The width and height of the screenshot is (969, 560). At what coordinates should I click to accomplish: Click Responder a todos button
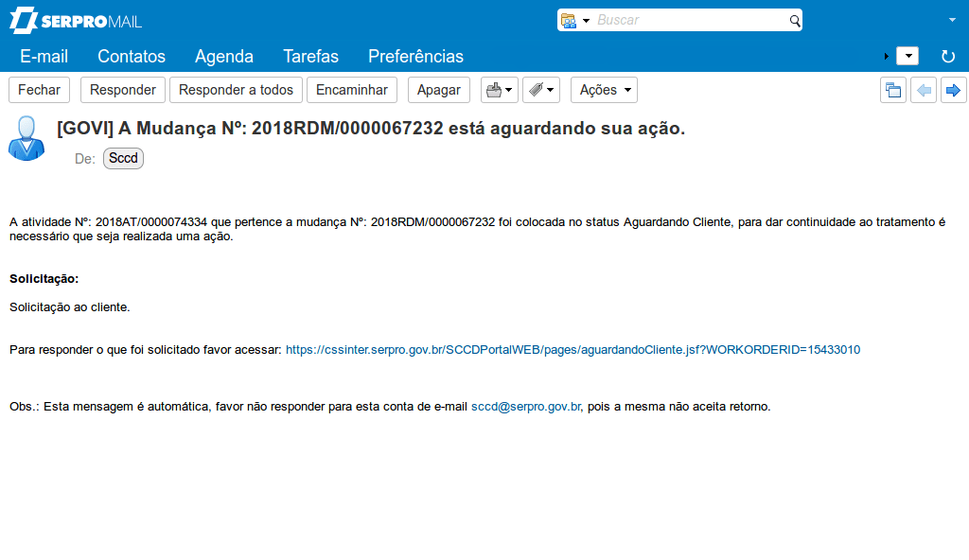click(236, 90)
